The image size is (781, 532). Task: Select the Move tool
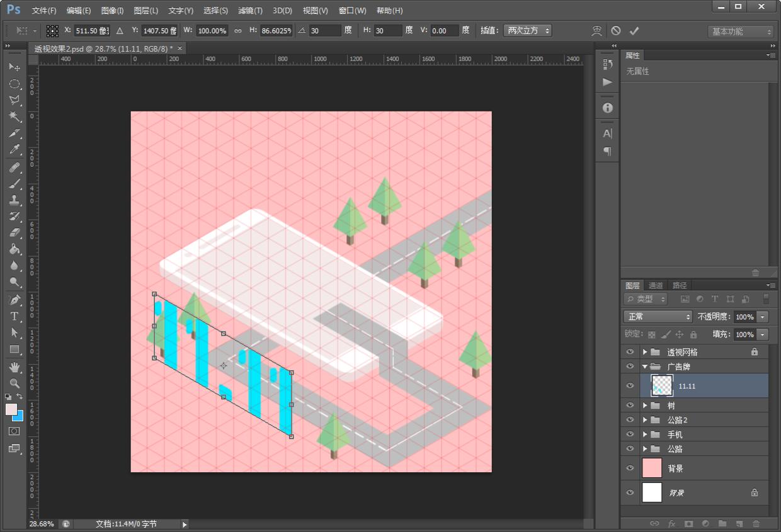14,67
